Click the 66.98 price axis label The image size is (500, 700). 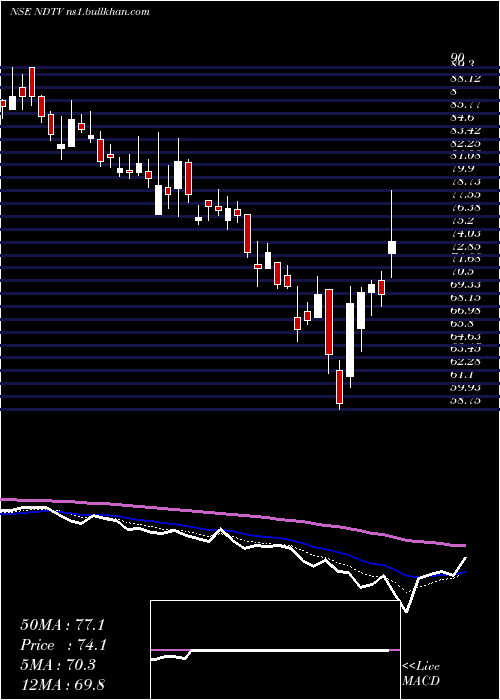(465, 310)
